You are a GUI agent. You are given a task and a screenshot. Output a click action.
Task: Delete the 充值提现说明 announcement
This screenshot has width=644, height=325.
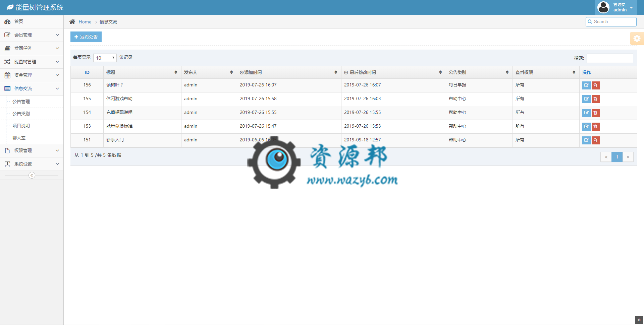(x=595, y=113)
